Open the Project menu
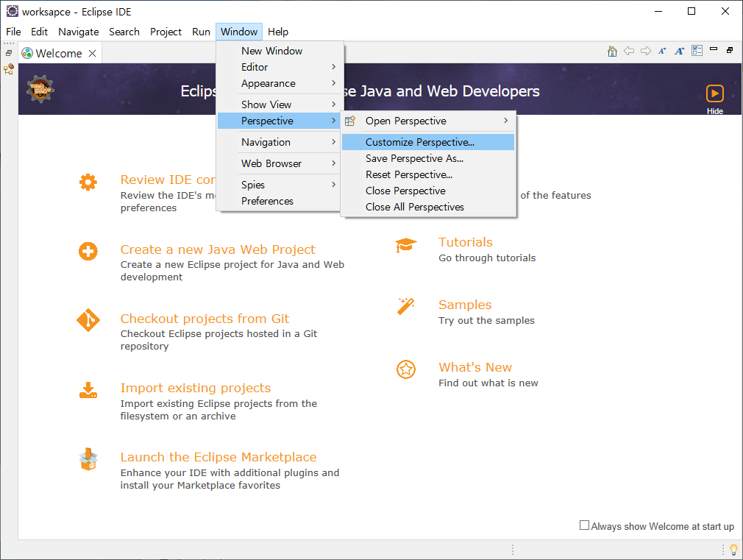This screenshot has height=560, width=743. click(166, 32)
